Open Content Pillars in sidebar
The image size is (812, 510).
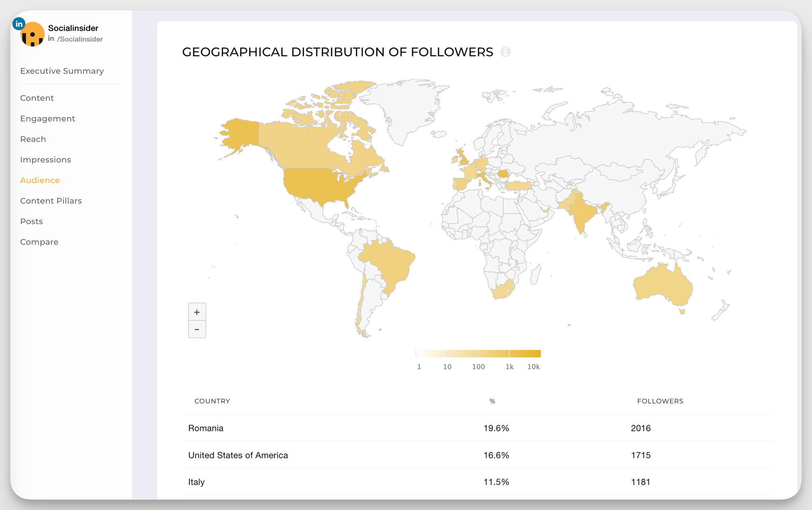point(51,201)
